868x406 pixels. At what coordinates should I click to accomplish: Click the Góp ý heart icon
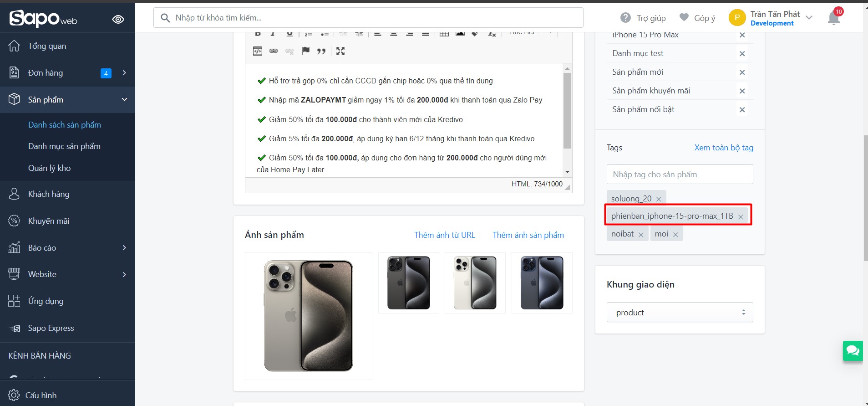684,17
